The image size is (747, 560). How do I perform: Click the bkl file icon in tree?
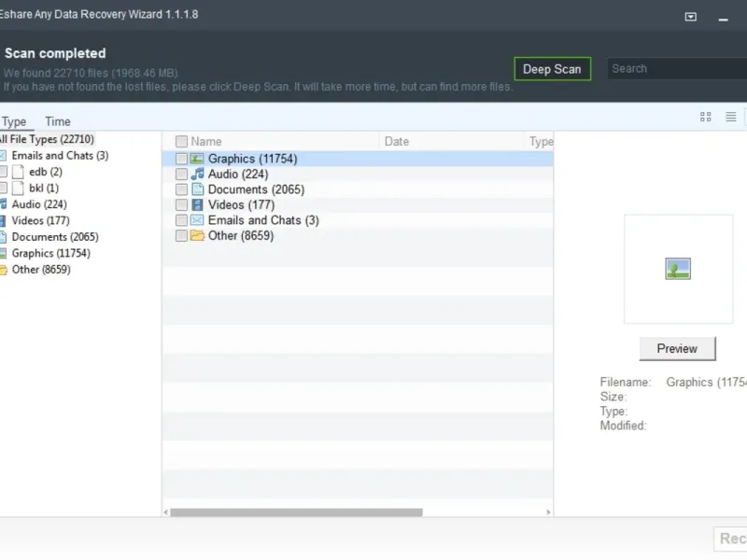click(18, 188)
